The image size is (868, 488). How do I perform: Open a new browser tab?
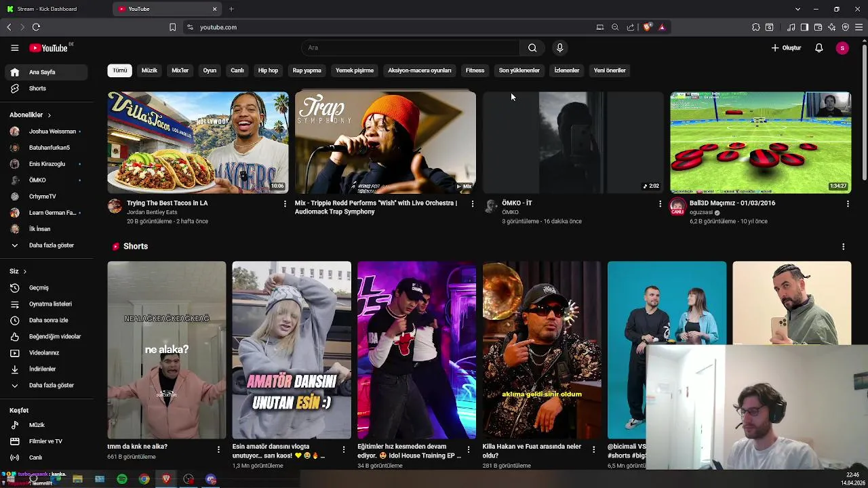coord(231,9)
